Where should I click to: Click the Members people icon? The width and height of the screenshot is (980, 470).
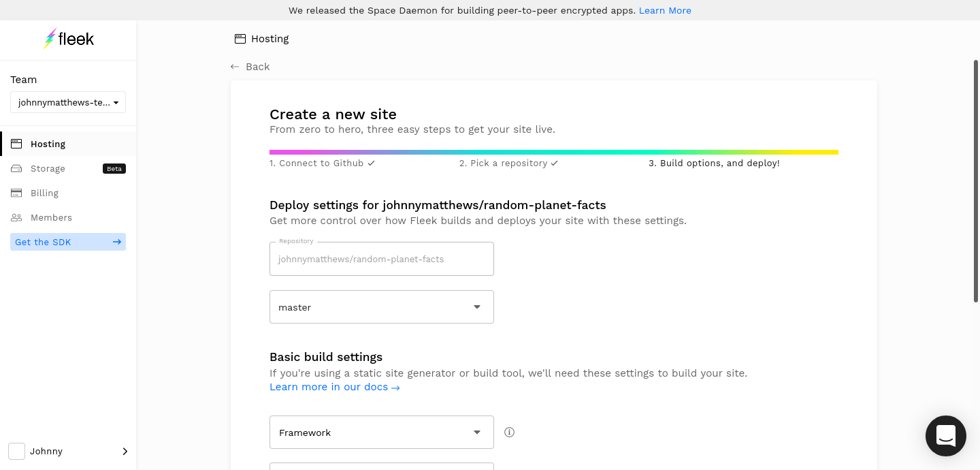[16, 217]
